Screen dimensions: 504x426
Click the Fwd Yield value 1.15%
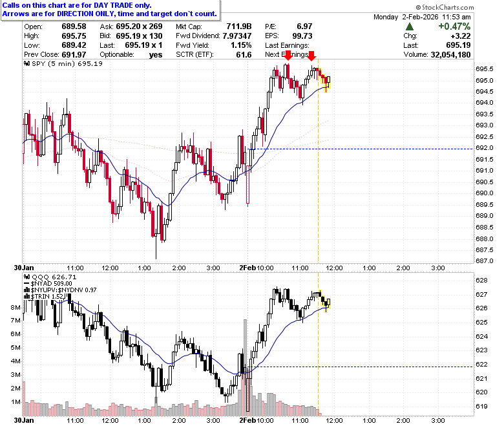point(241,45)
